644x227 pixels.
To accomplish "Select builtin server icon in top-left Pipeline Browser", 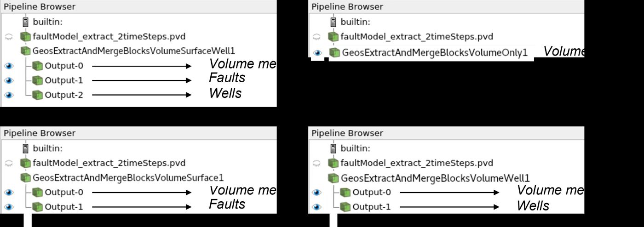I will [26, 22].
